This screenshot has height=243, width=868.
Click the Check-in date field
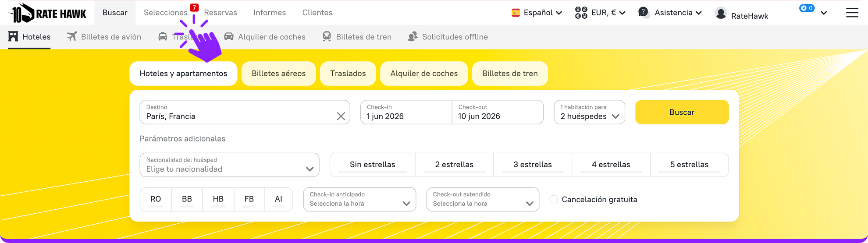point(406,112)
